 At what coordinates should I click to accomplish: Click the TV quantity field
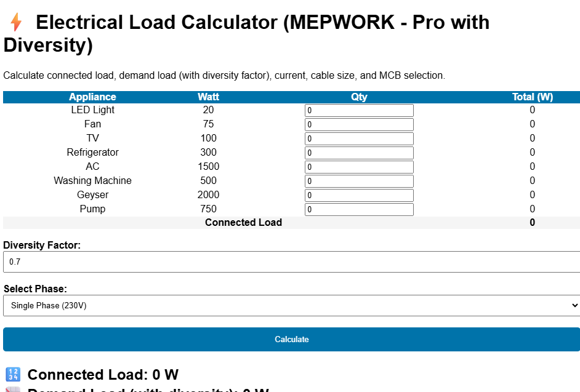[x=359, y=138]
